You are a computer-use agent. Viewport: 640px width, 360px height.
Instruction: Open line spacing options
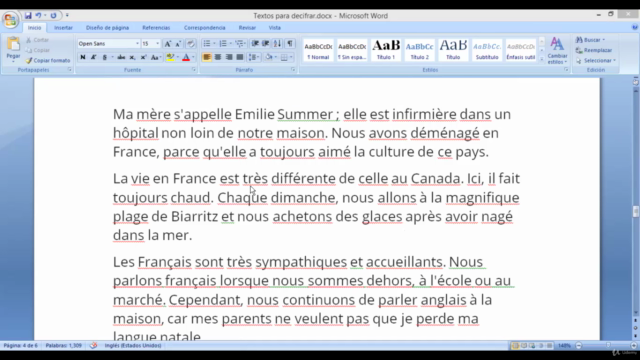(x=254, y=57)
